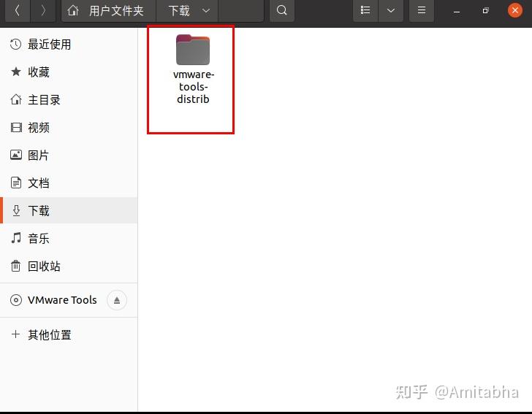
Task: Click the vmware-tools-distrib folder name label
Action: (194, 87)
